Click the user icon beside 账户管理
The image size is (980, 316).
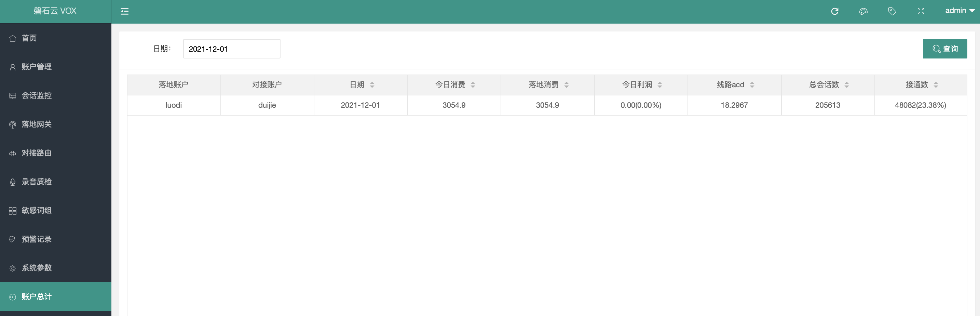13,67
